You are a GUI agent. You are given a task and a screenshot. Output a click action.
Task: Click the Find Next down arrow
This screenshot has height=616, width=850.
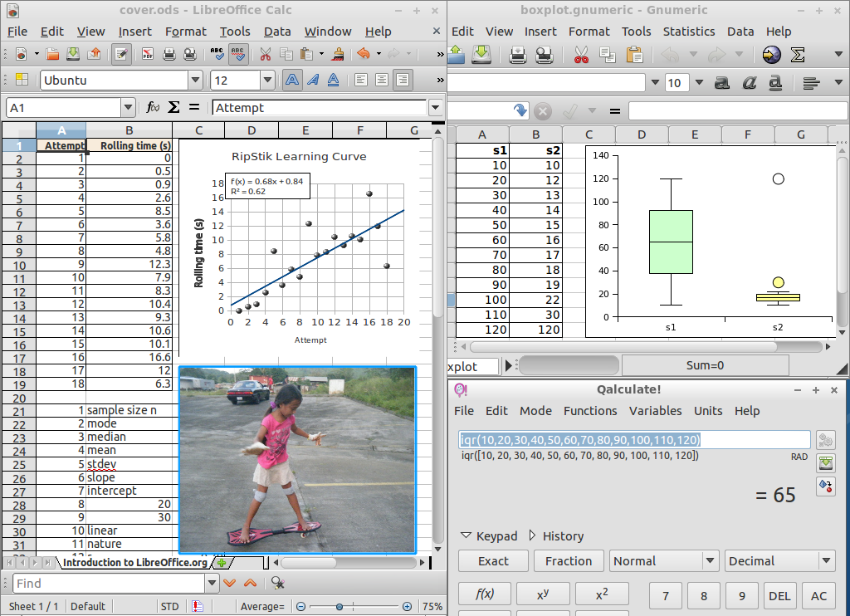[229, 583]
